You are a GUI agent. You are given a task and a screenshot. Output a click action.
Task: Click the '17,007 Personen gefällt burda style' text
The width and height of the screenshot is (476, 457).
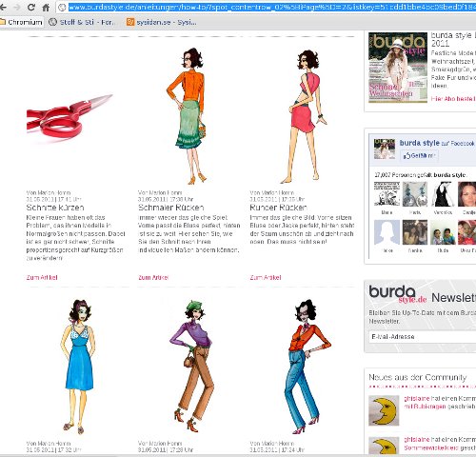(420, 175)
